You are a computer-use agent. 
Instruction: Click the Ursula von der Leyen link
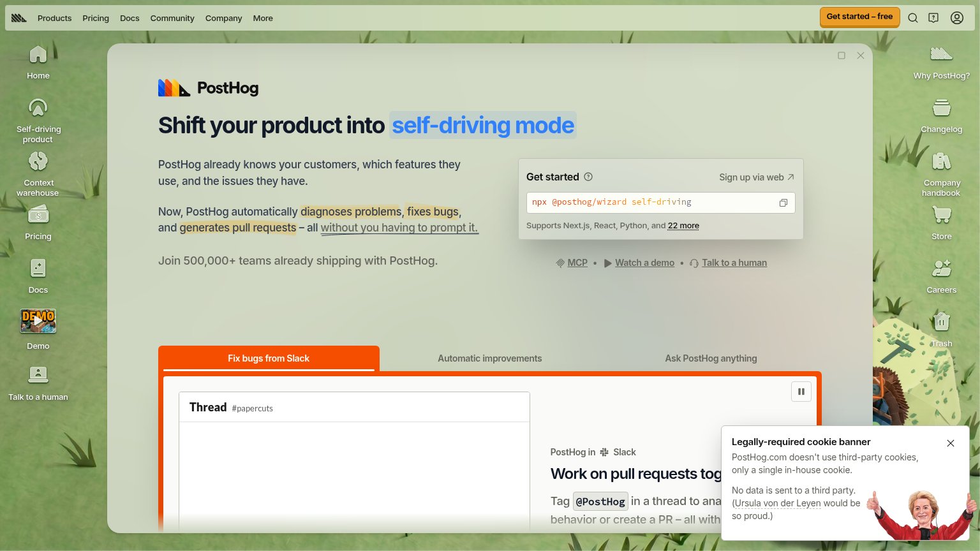778,503
